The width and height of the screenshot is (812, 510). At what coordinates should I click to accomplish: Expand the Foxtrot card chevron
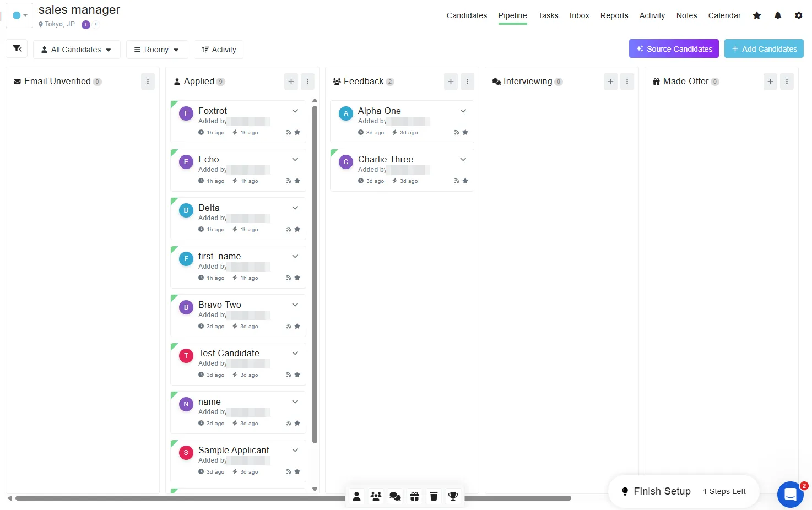pyautogui.click(x=295, y=111)
